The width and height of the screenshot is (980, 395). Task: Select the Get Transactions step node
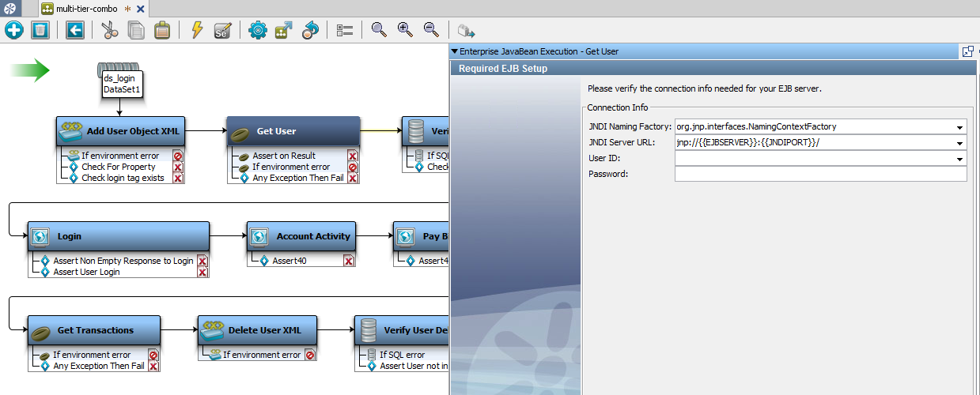pos(94,330)
